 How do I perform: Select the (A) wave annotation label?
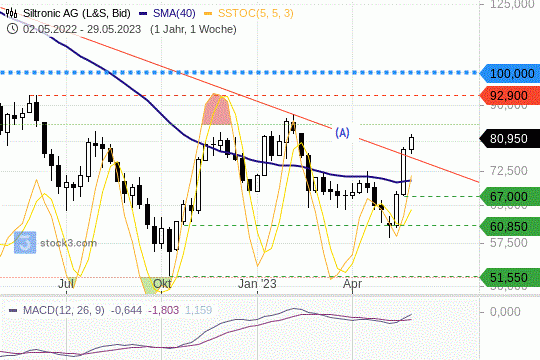point(342,133)
